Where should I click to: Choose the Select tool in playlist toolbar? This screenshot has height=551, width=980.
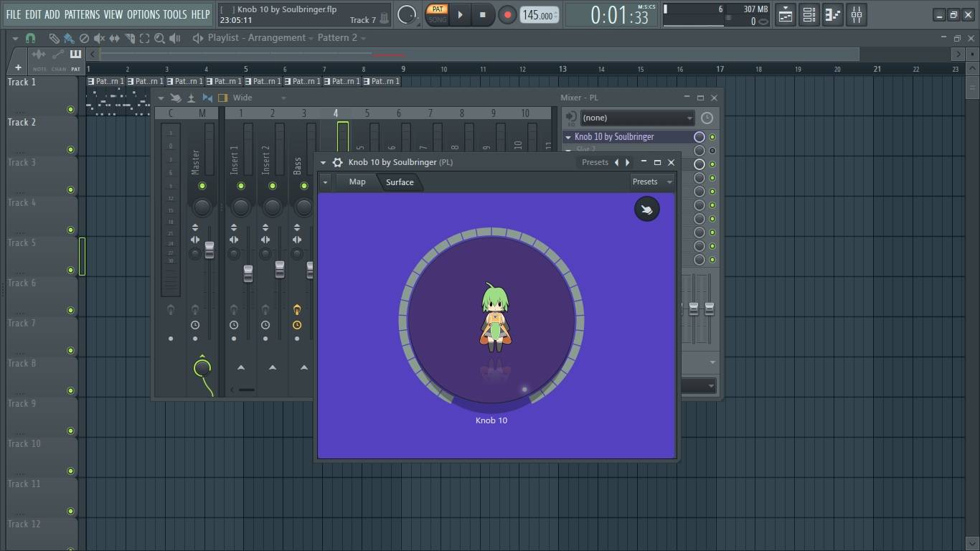(x=144, y=38)
